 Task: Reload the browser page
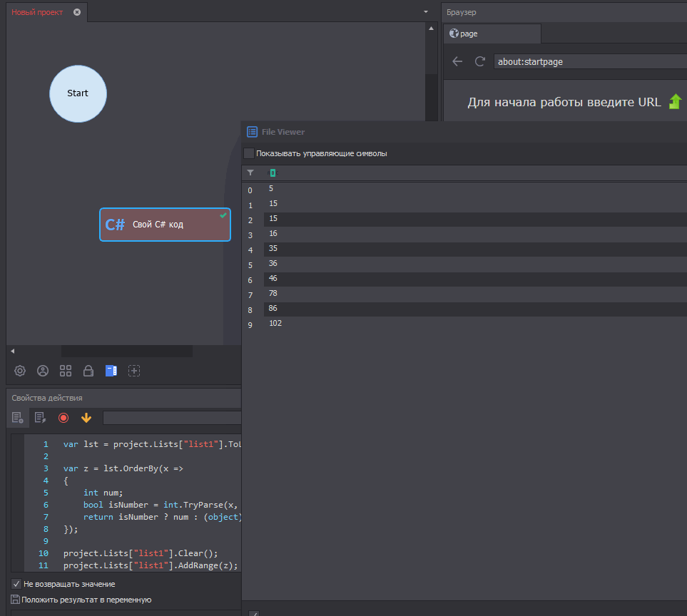pos(480,62)
